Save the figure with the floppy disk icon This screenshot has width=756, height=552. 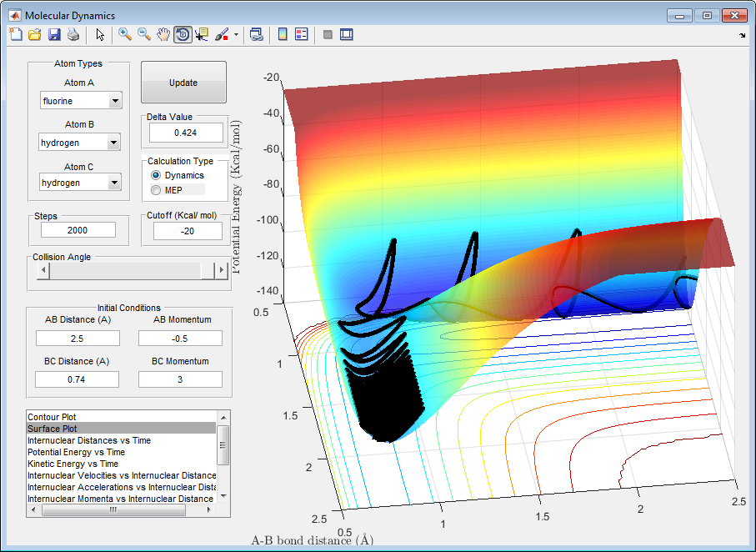54,35
